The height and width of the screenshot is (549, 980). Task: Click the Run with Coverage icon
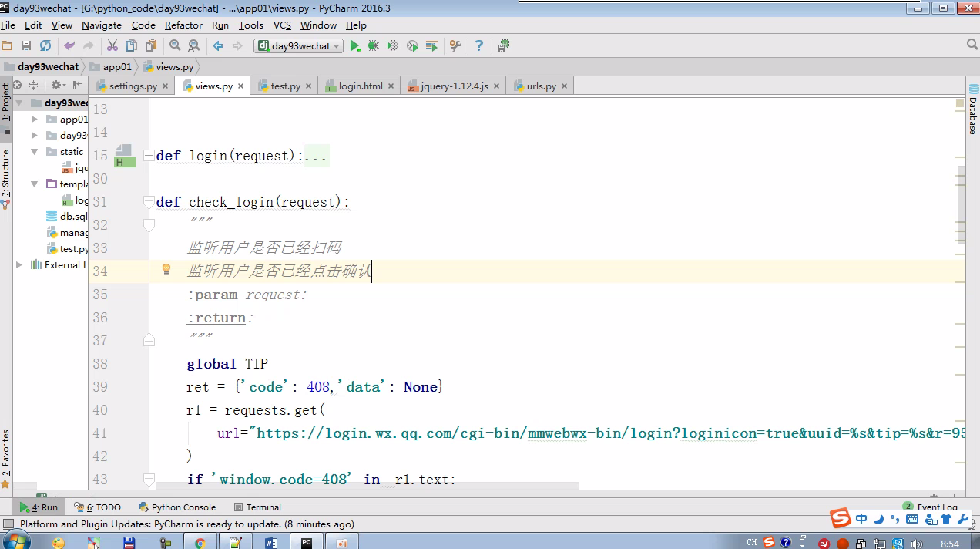(393, 46)
